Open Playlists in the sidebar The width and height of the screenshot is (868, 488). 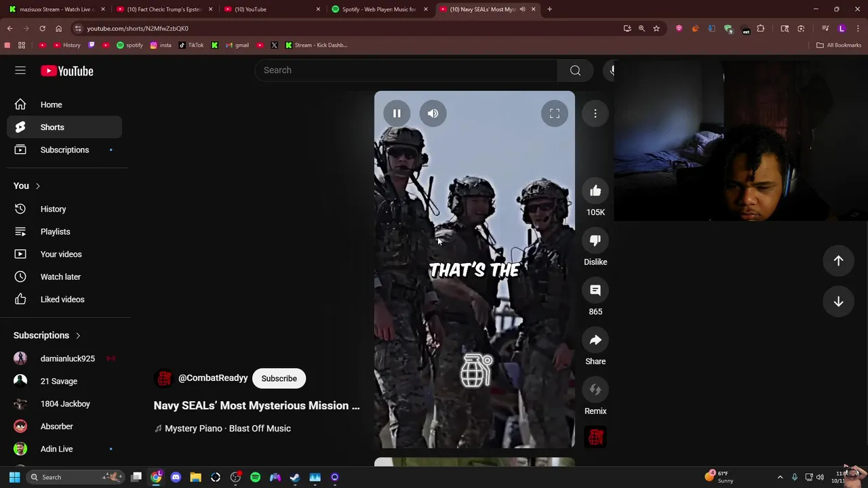[x=64, y=231]
